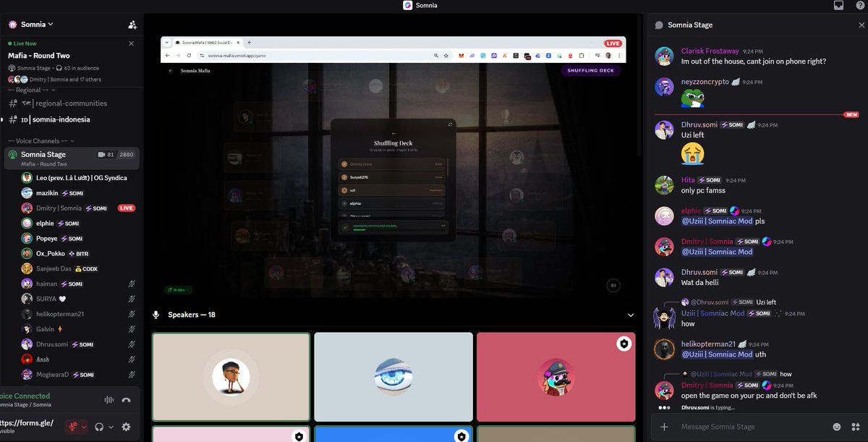This screenshot has height=442, width=868.
Task: Select the red speaker tile with mustache avatar
Action: click(556, 376)
